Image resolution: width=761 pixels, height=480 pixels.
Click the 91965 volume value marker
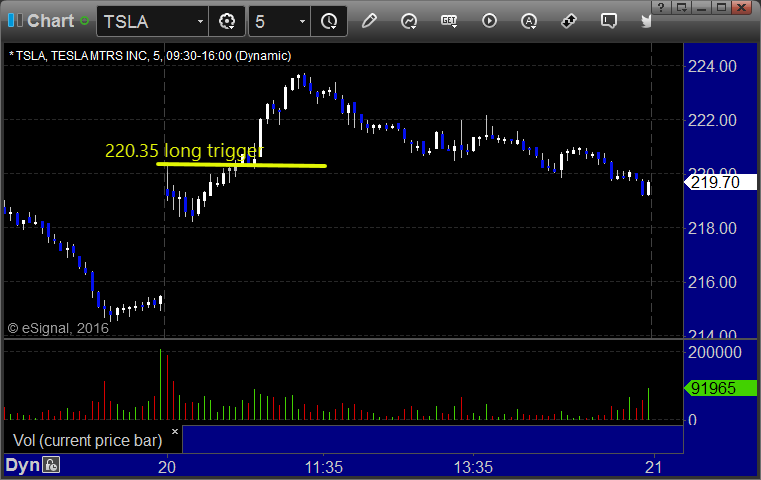(720, 388)
